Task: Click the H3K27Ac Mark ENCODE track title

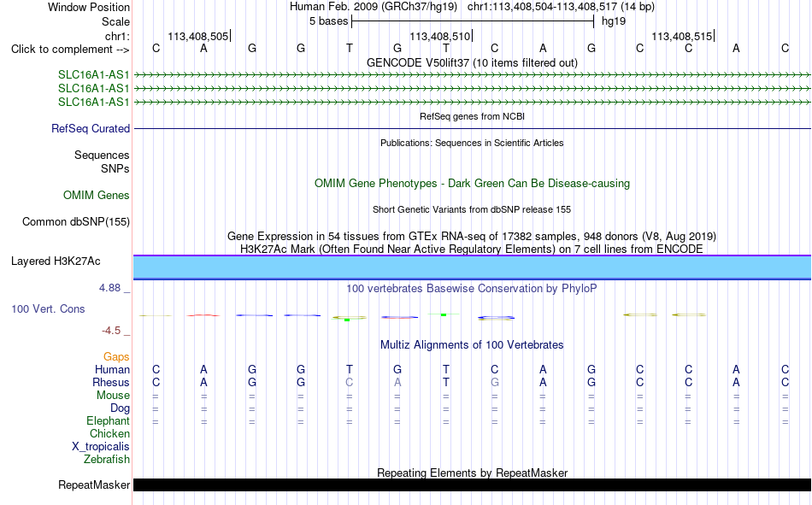Action: coord(472,250)
